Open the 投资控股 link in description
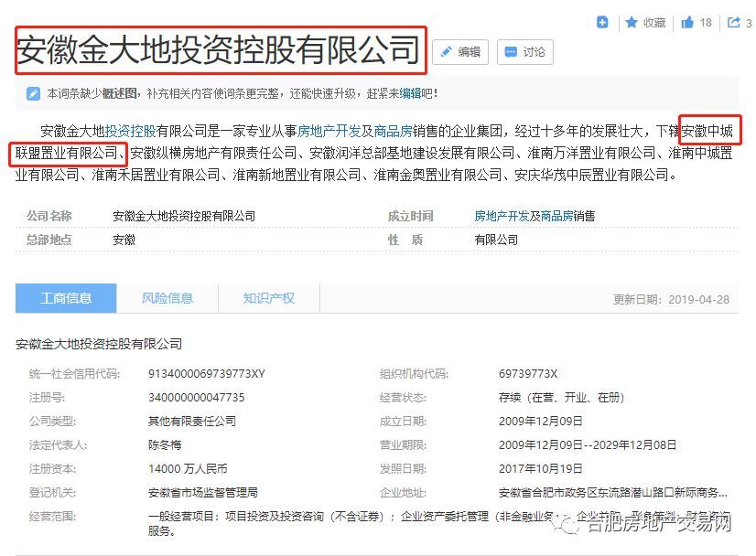 pos(130,131)
